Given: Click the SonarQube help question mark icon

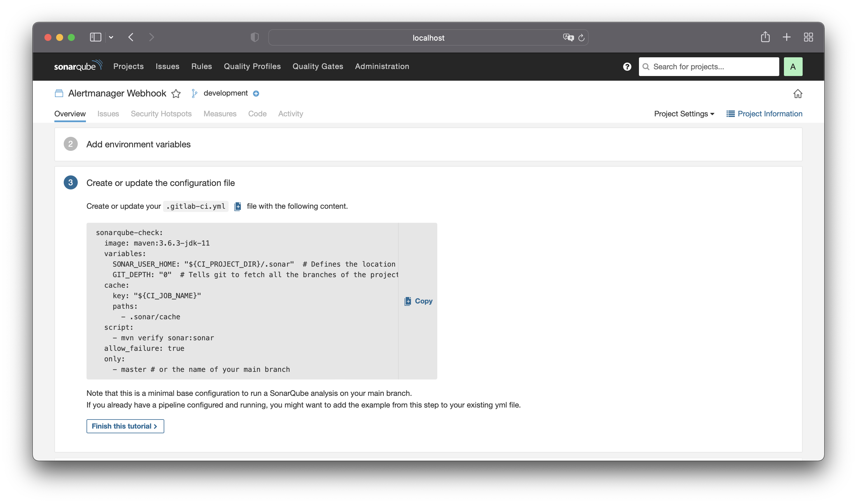Looking at the screenshot, I should [x=627, y=67].
